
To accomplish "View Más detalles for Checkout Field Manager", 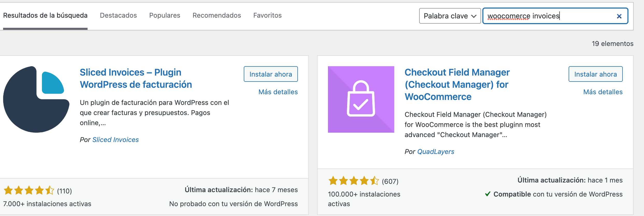I will [603, 92].
